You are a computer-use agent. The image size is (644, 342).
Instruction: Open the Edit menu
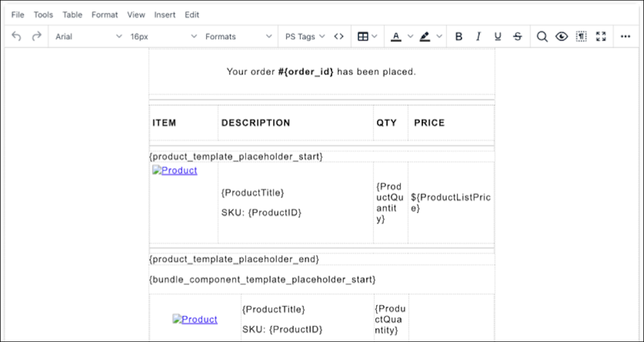pos(192,15)
